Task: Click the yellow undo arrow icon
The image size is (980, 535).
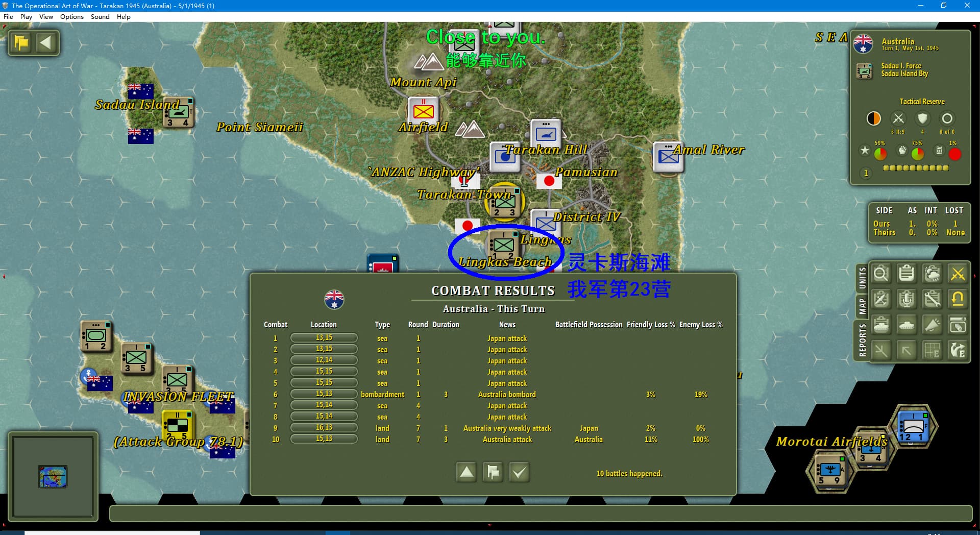Action: tap(958, 300)
